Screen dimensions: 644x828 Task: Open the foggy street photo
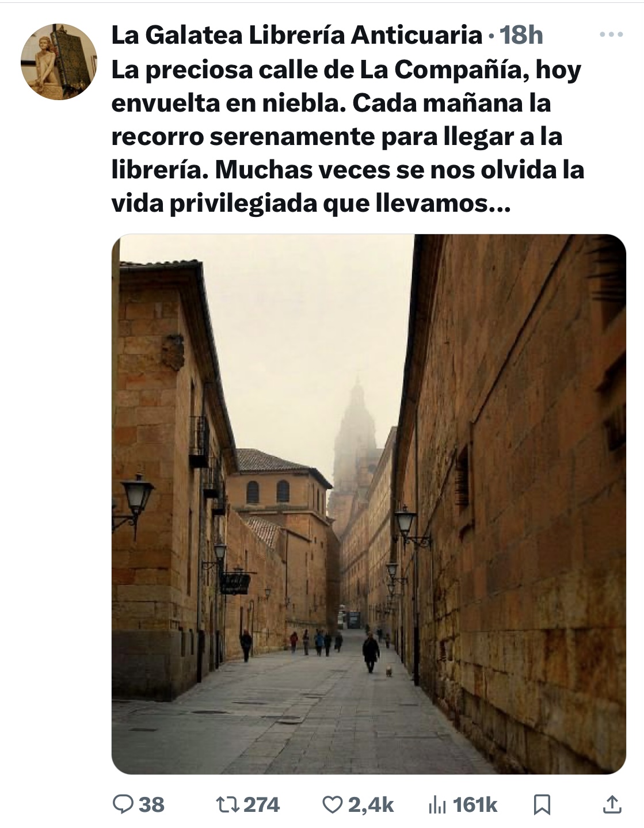pyautogui.click(x=368, y=504)
